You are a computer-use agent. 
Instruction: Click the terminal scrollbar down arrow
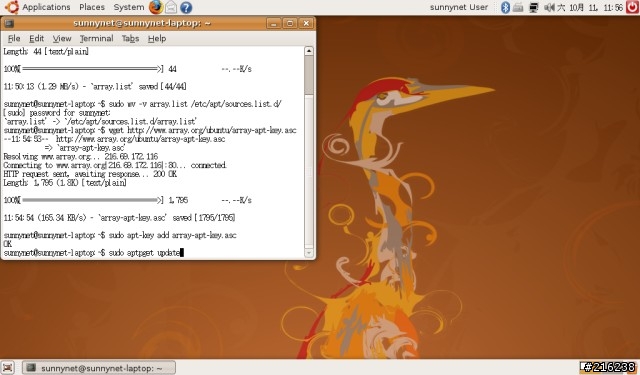point(309,253)
